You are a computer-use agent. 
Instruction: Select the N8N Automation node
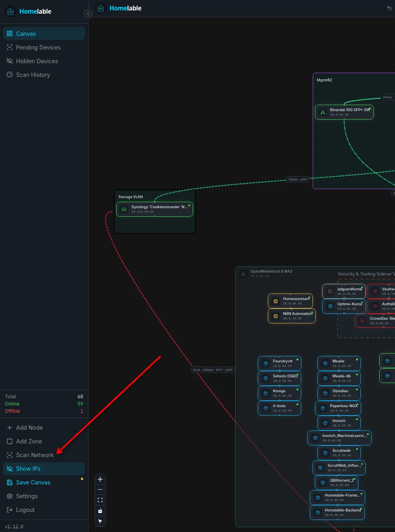tap(292, 316)
